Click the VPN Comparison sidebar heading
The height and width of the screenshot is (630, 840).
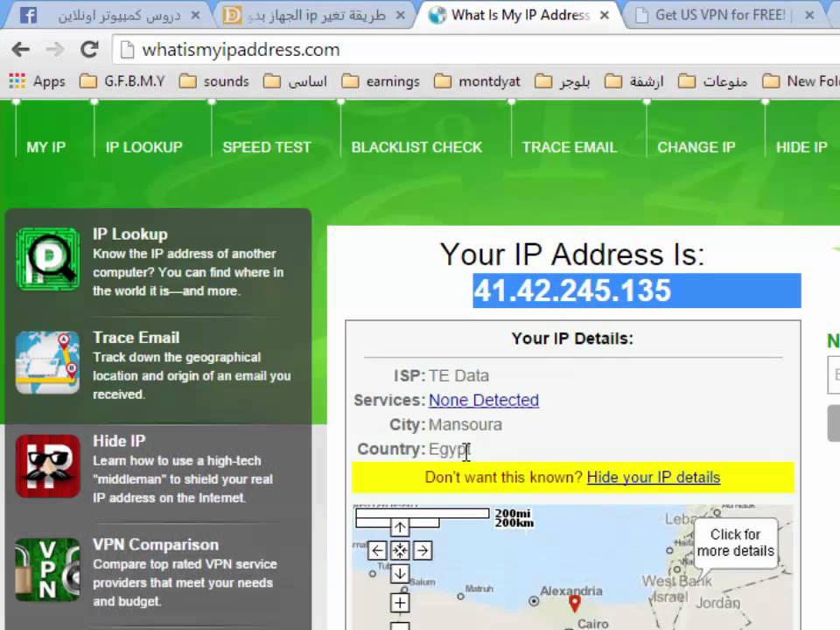[x=156, y=544]
